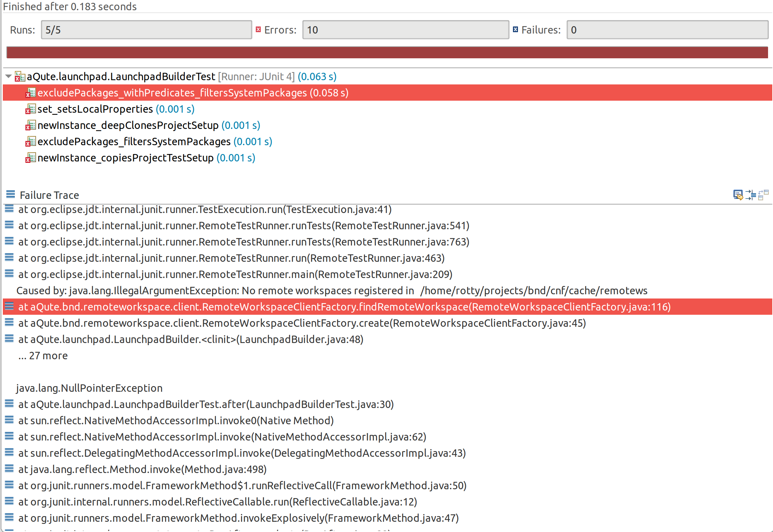Click set_setsLocalProperties test error icon
Viewport: 773px width, 532px height.
pos(30,109)
